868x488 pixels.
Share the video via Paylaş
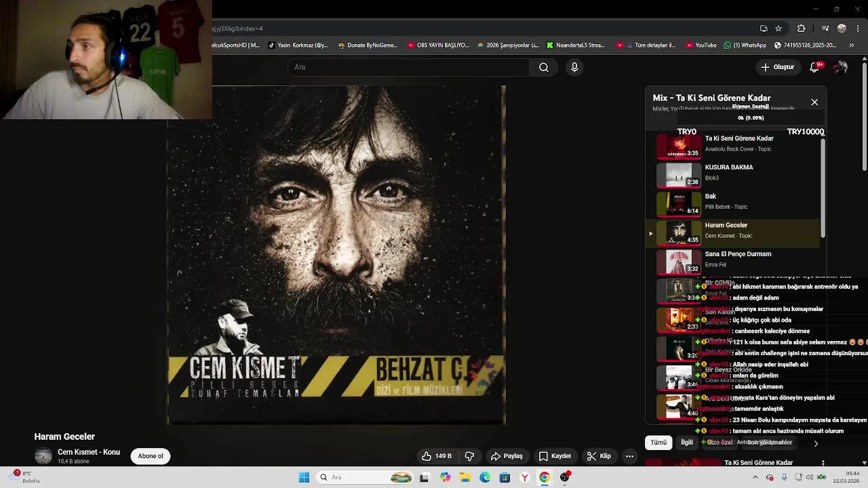pos(507,456)
